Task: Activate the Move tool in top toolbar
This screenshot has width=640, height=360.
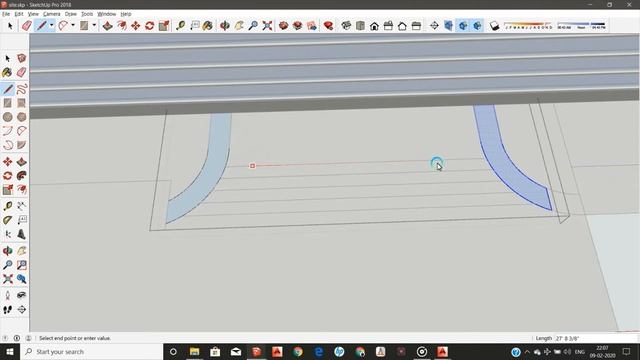Action: pyautogui.click(x=136, y=26)
